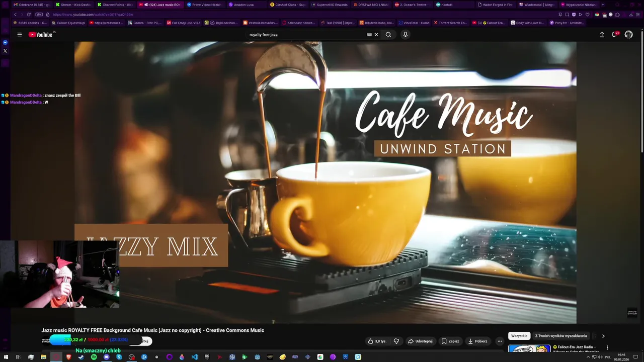
Task: Go to the YouTube home logo
Action: coord(41,35)
